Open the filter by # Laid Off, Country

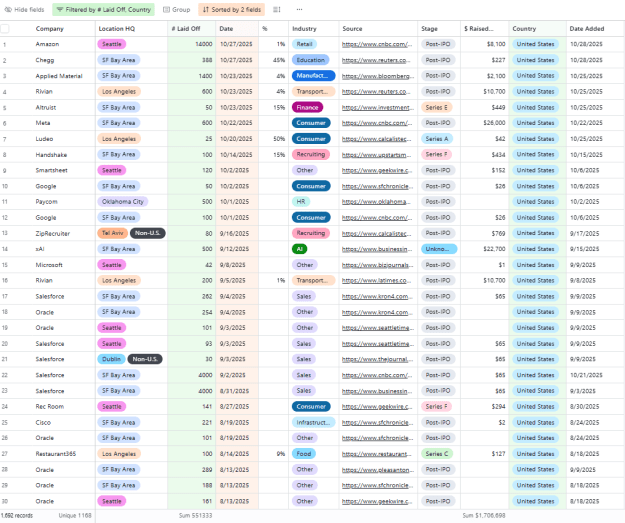pos(104,10)
